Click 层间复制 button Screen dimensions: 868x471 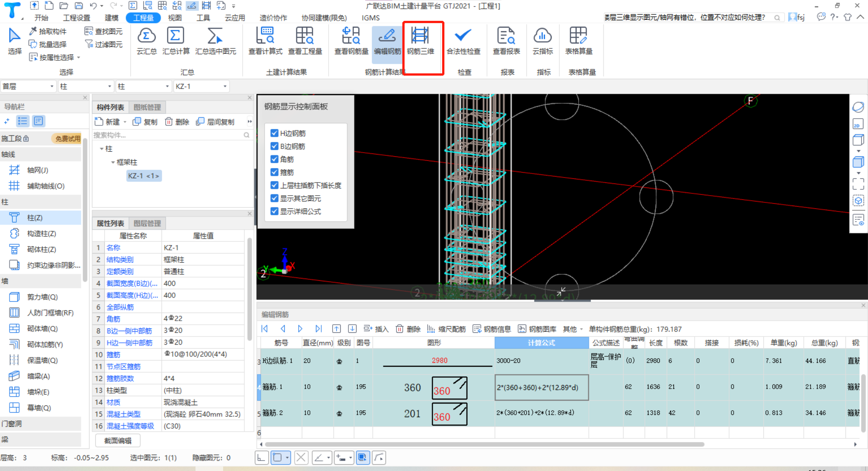pos(215,122)
